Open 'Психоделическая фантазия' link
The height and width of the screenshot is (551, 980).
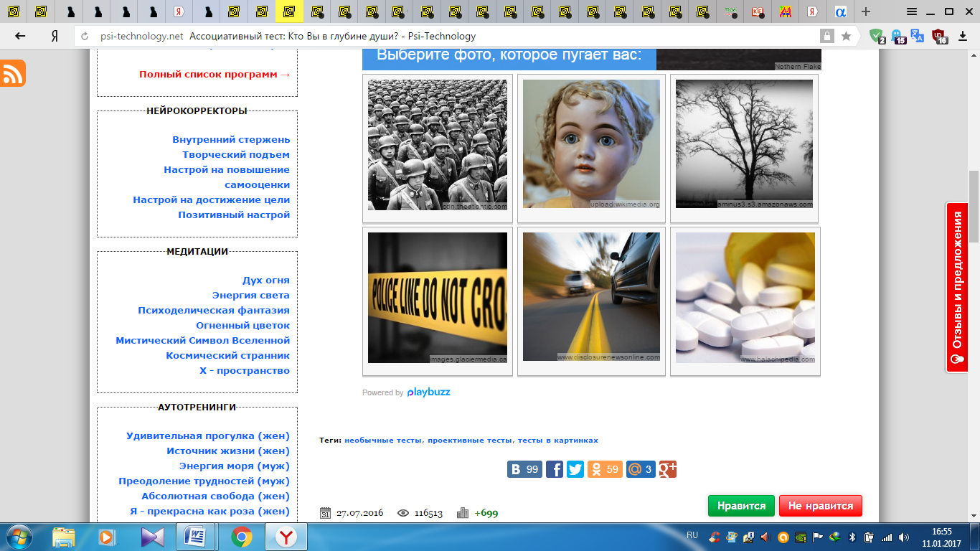(214, 310)
